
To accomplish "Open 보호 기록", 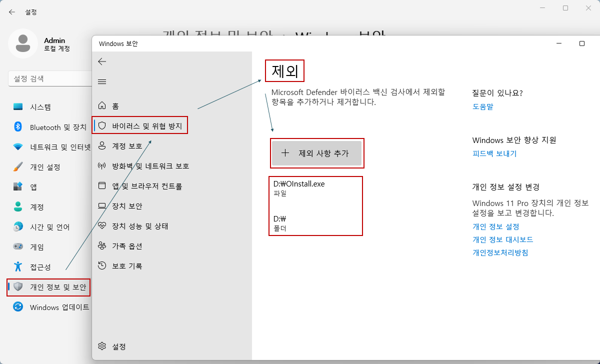I will [x=123, y=265].
